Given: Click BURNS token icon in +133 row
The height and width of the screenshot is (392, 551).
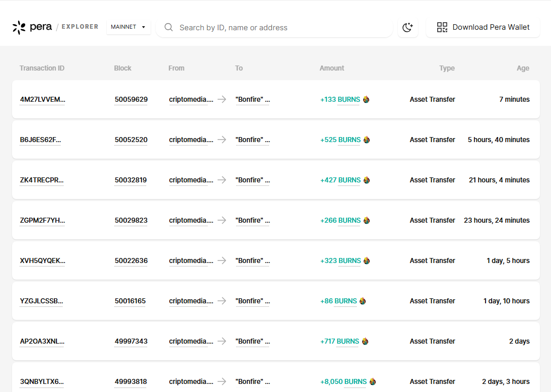Looking at the screenshot, I should [x=366, y=99].
